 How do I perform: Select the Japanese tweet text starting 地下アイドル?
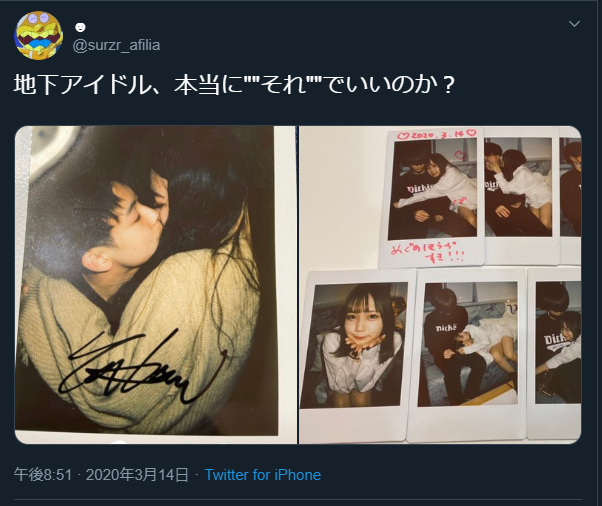coord(234,85)
